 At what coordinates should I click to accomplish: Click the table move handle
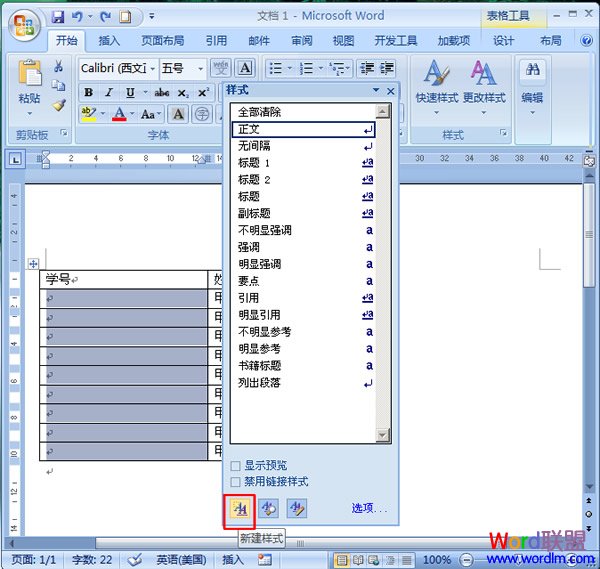click(x=33, y=264)
